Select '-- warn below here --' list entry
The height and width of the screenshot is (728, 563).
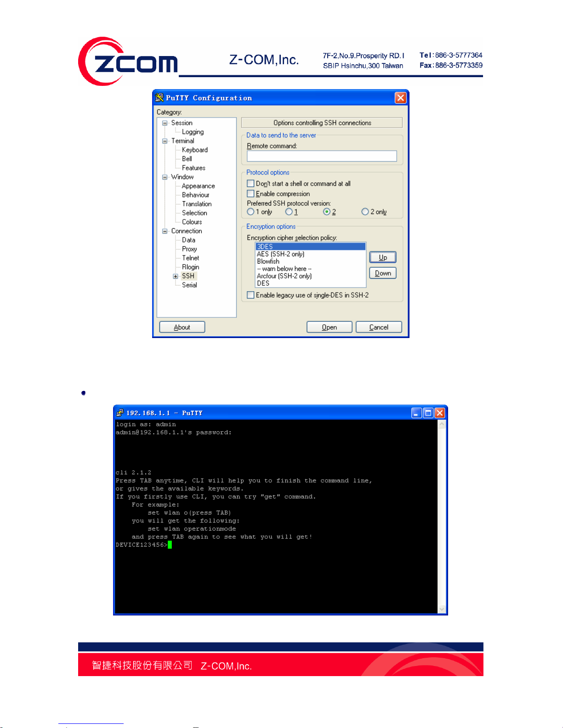coord(311,269)
